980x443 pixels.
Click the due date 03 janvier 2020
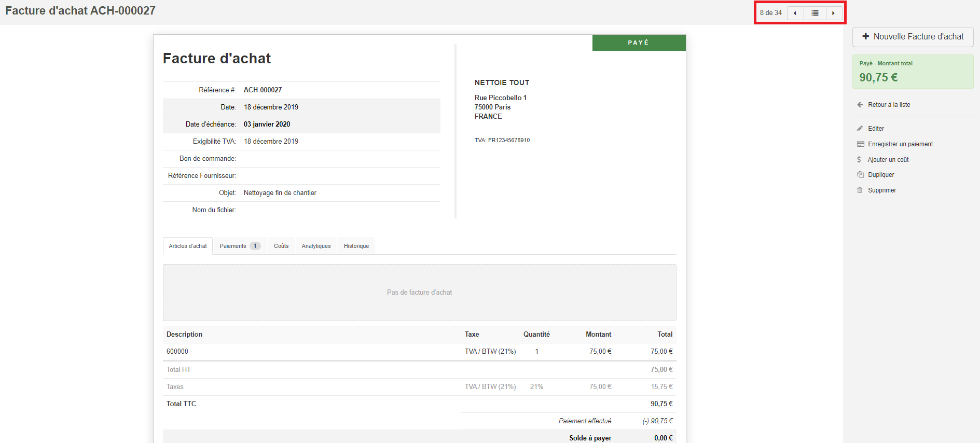(267, 124)
